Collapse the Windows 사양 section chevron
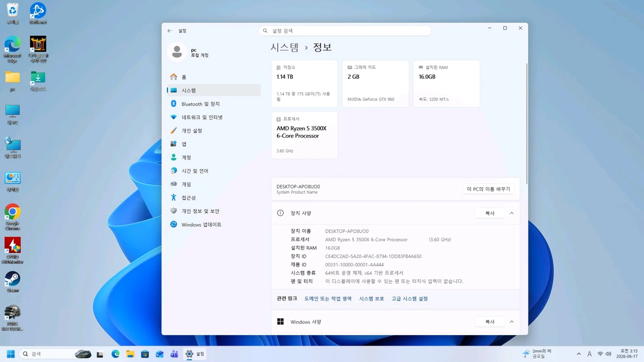The image size is (644, 362). tap(512, 322)
